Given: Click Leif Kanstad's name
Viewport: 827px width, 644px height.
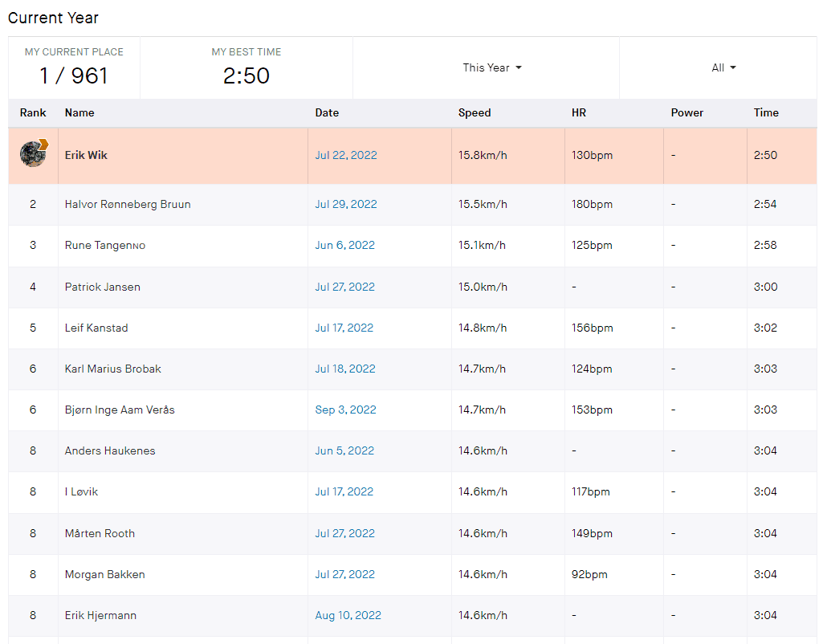Looking at the screenshot, I should pyautogui.click(x=96, y=328).
